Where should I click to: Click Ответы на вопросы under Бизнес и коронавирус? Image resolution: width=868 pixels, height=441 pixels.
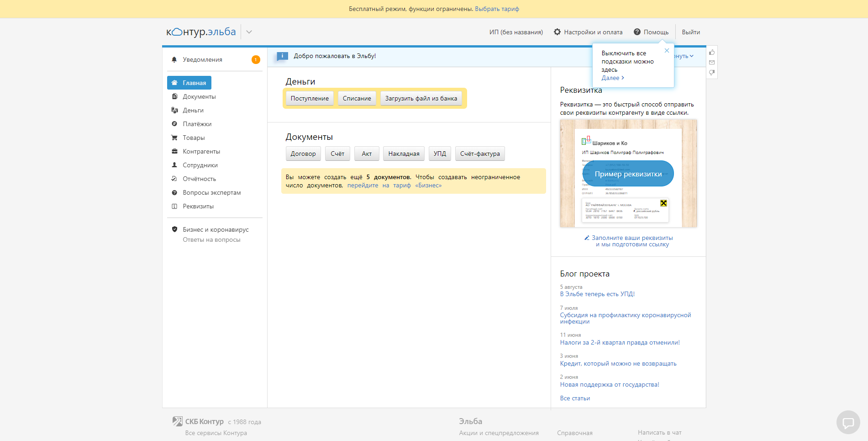(211, 239)
